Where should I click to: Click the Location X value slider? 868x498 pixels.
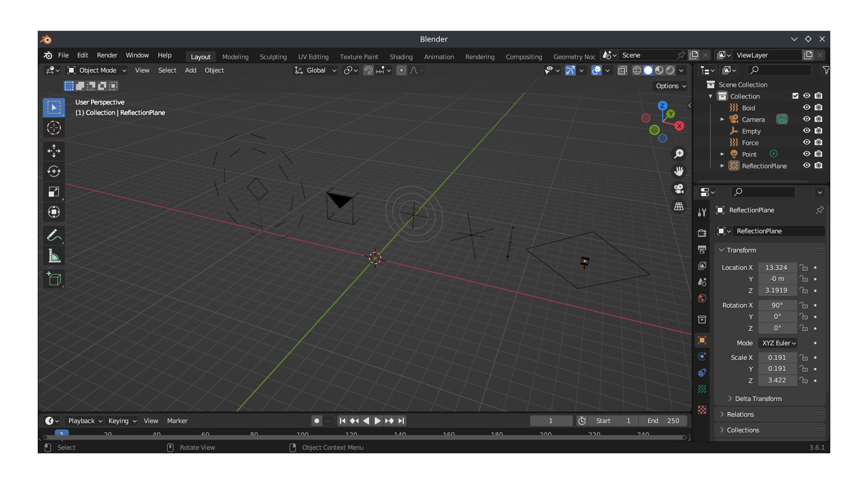pos(777,267)
